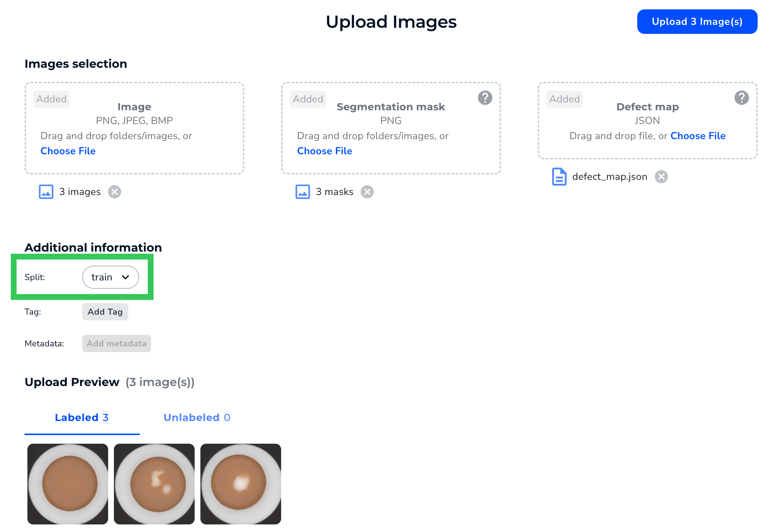Switch to the Unlabeled tab
Viewport: 767px width, 532px height.
coord(197,417)
